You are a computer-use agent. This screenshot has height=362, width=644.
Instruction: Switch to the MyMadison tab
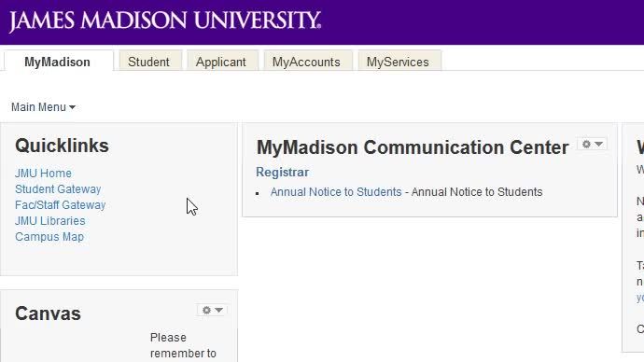point(58,62)
